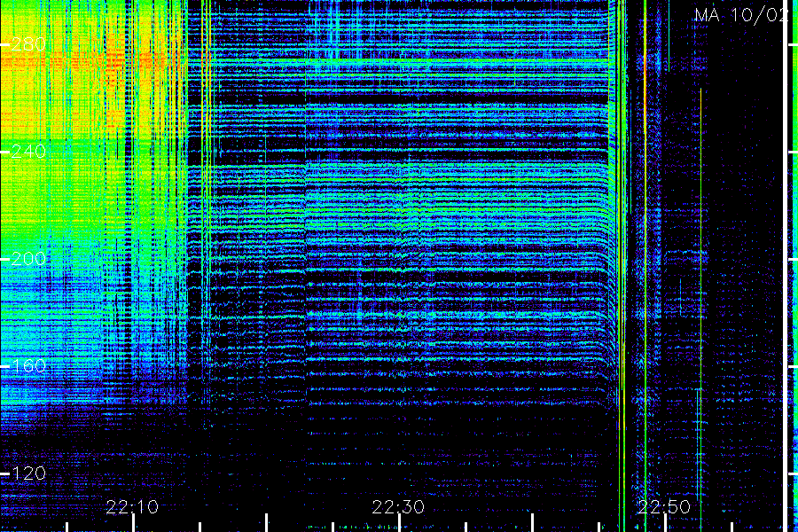Click the 280 frequency axis label

pyautogui.click(x=28, y=45)
